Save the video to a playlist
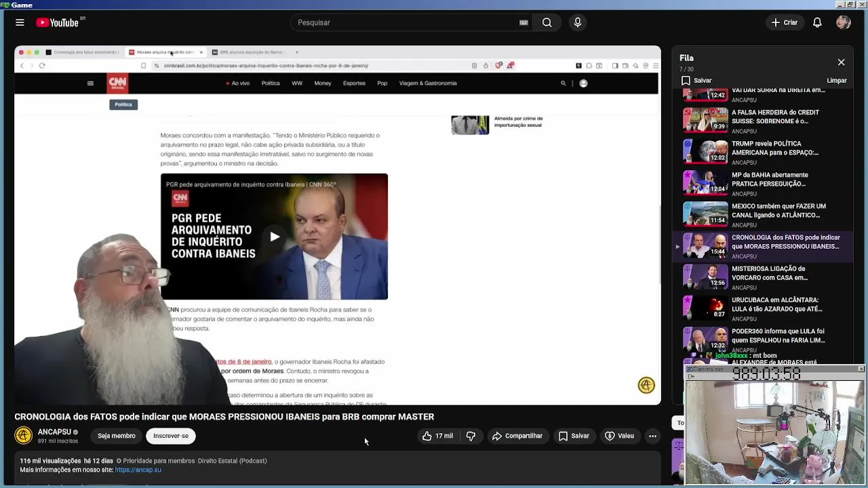 (x=574, y=436)
